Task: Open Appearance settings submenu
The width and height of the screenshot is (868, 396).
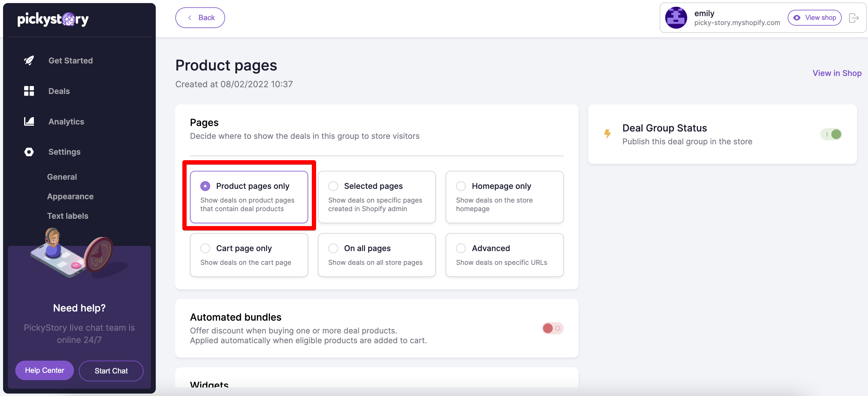Action: 70,196
